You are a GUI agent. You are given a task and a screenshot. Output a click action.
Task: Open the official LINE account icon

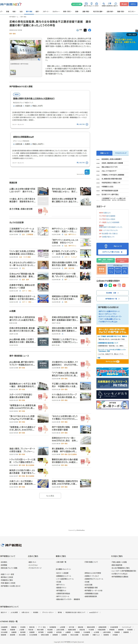pos(110,285)
